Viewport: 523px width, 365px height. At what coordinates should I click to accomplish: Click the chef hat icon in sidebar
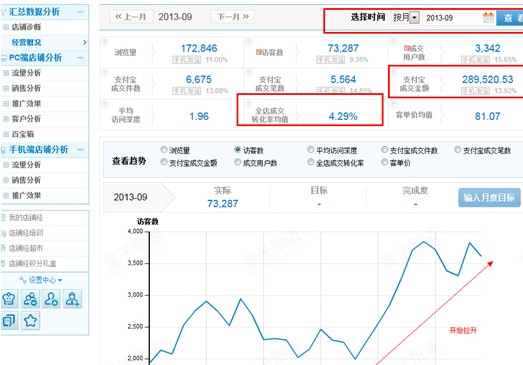click(9, 299)
